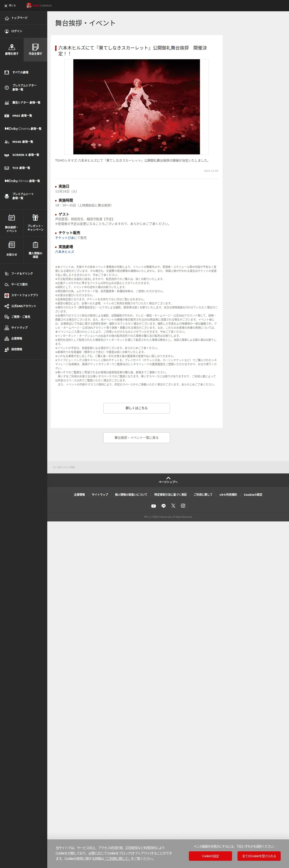Click 舞台挨拶・イベント一覧に戻る button
289x868 pixels.
[x=137, y=438]
